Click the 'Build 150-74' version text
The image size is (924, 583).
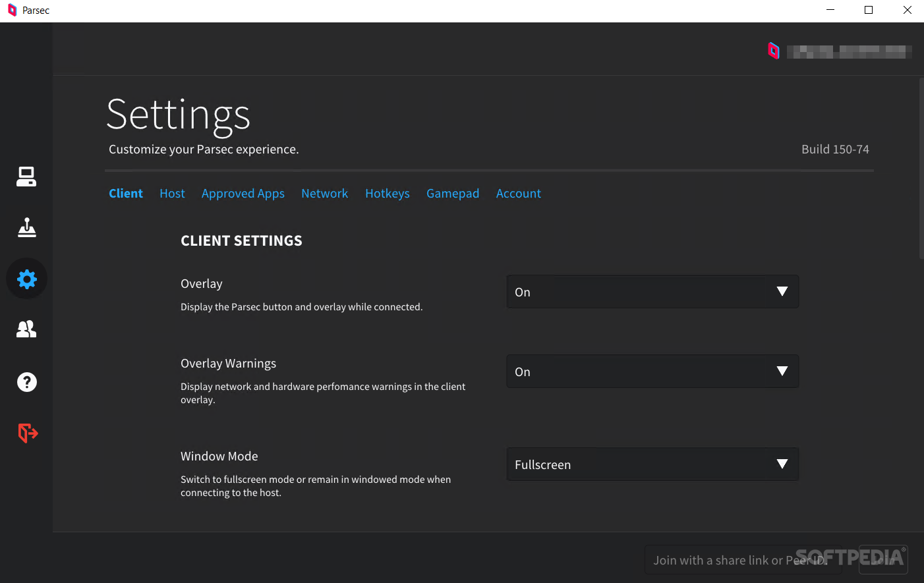pyautogui.click(x=835, y=150)
